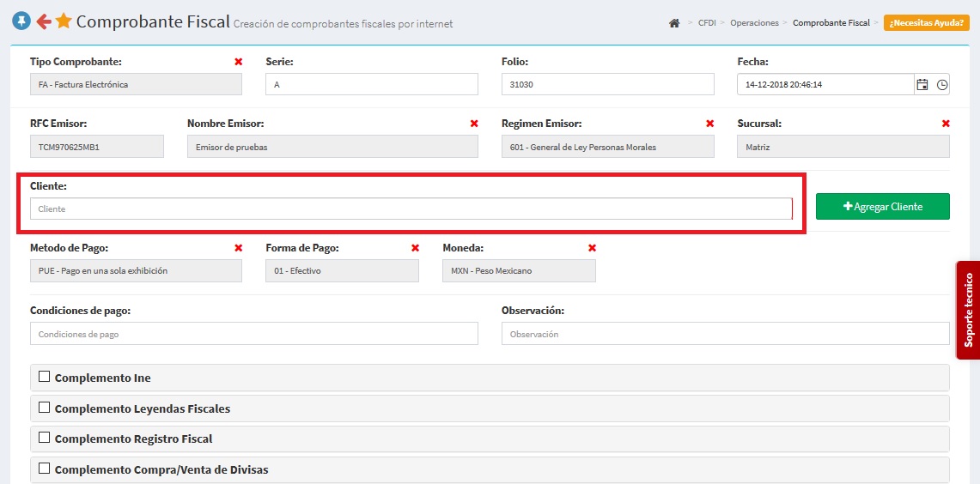The image size is (980, 484).
Task: Enable the Complemento Ine checkbox
Action: tap(45, 376)
